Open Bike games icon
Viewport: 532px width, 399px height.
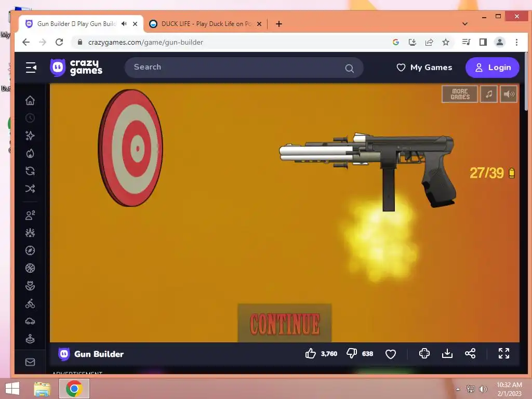(30, 303)
